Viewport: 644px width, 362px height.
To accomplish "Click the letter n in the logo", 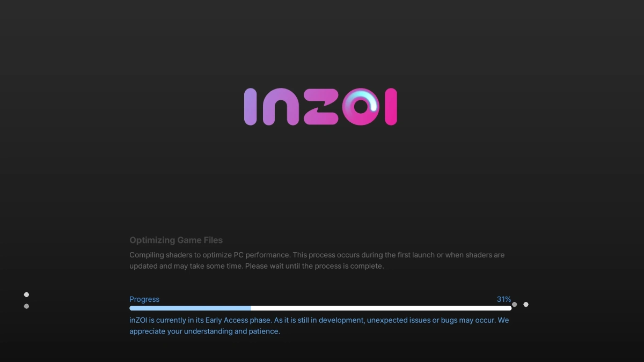I will [281, 107].
